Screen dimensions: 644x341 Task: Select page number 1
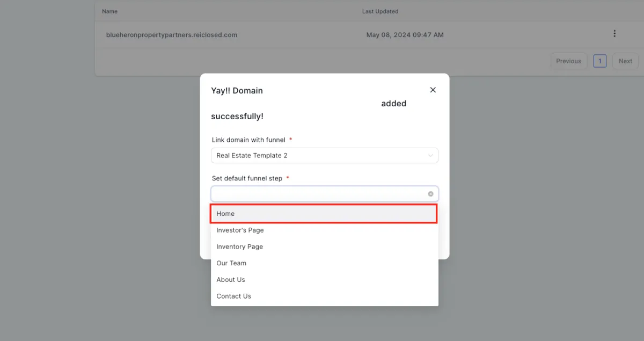click(x=600, y=61)
